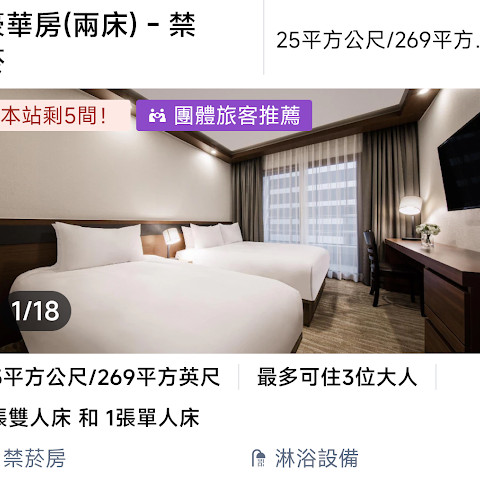480x480 pixels.
Task: Click the 本站剩5間! availability label
Action: (53, 116)
